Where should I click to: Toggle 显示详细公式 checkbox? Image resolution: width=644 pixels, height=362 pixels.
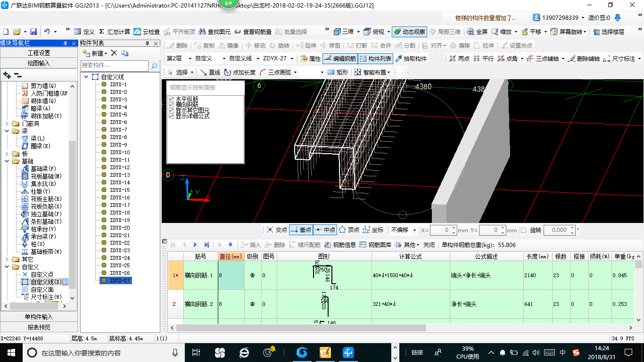[x=172, y=116]
